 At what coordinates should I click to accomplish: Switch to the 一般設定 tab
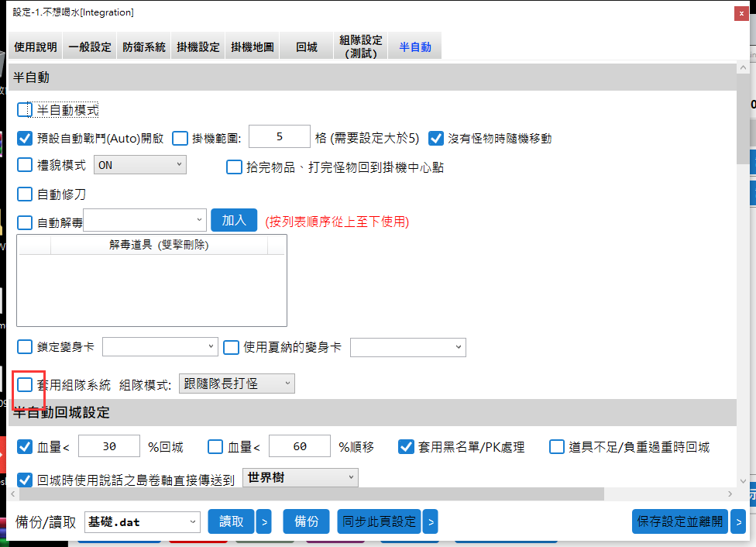coord(90,46)
